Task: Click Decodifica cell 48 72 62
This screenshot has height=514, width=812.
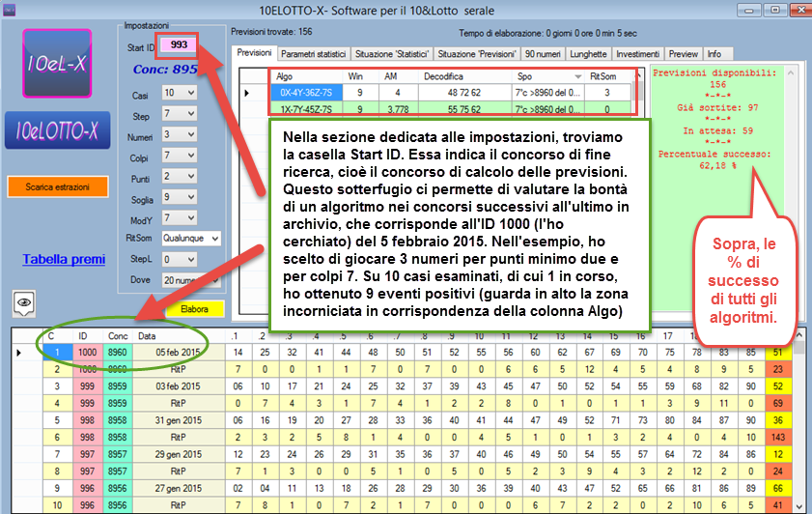Action: [464, 93]
